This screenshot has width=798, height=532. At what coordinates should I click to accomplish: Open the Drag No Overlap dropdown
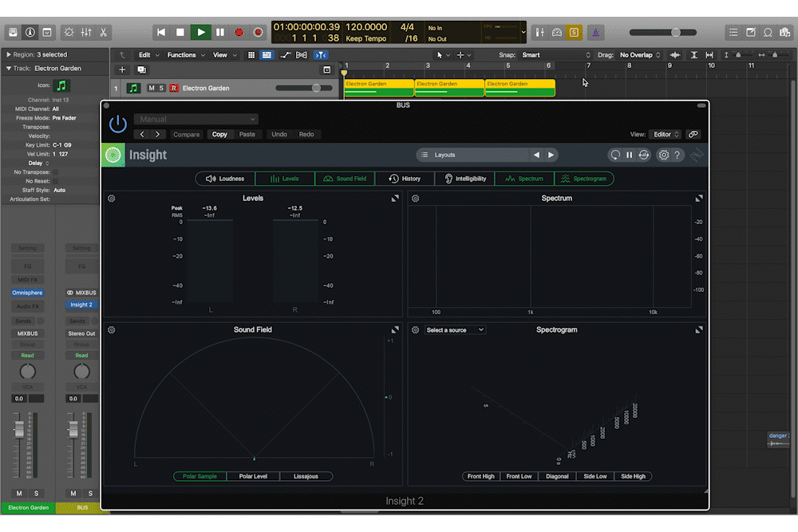640,55
